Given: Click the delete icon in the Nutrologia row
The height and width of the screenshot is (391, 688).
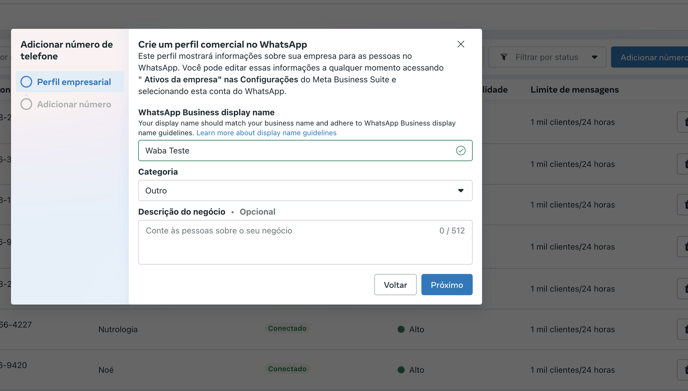Looking at the screenshot, I should coord(684,329).
